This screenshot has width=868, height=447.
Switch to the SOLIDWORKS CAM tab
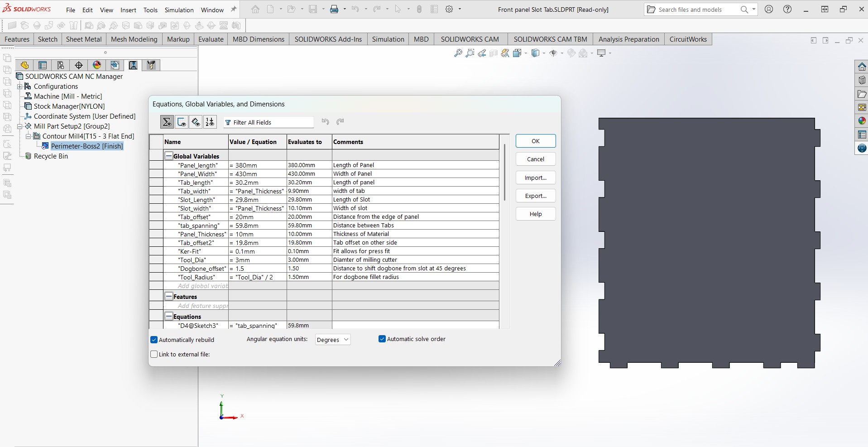click(470, 39)
